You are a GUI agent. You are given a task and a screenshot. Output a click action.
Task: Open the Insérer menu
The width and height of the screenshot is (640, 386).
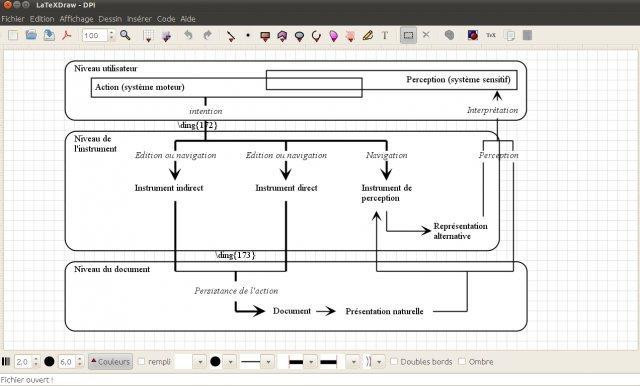point(139,19)
